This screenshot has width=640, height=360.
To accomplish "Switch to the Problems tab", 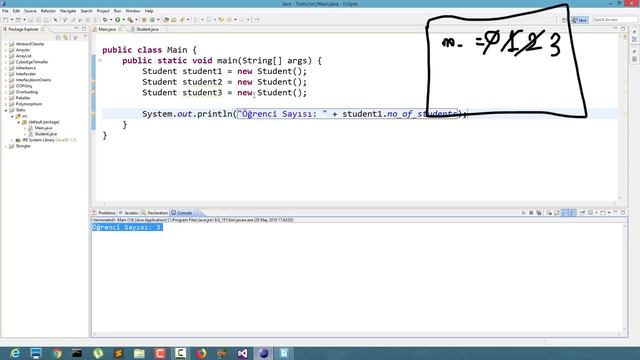I will click(104, 213).
